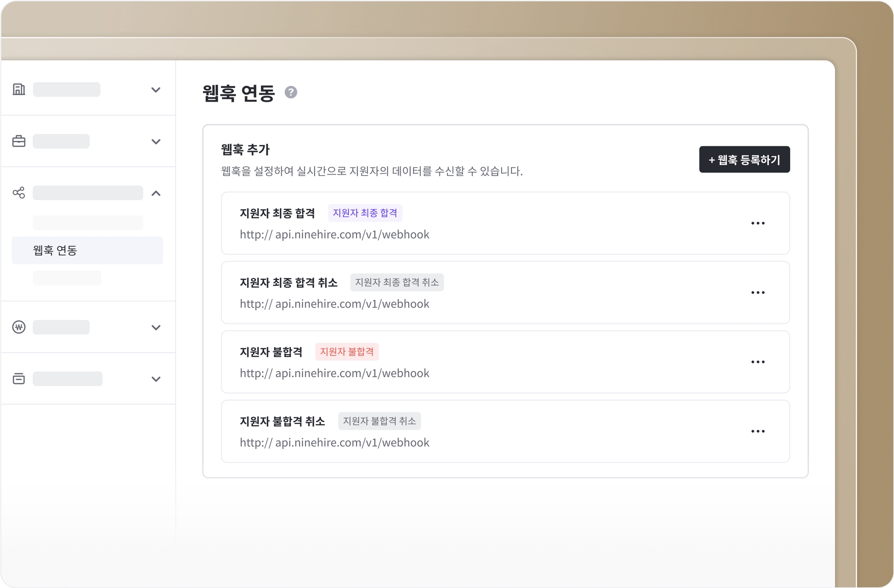Click the share nodes integration icon

[19, 193]
